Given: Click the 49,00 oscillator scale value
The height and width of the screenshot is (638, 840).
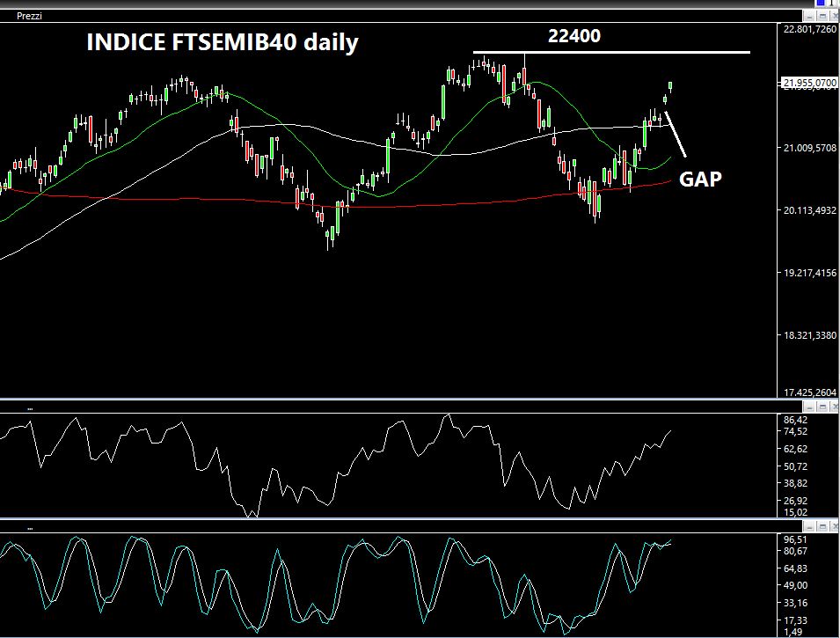Looking at the screenshot, I should point(795,585).
